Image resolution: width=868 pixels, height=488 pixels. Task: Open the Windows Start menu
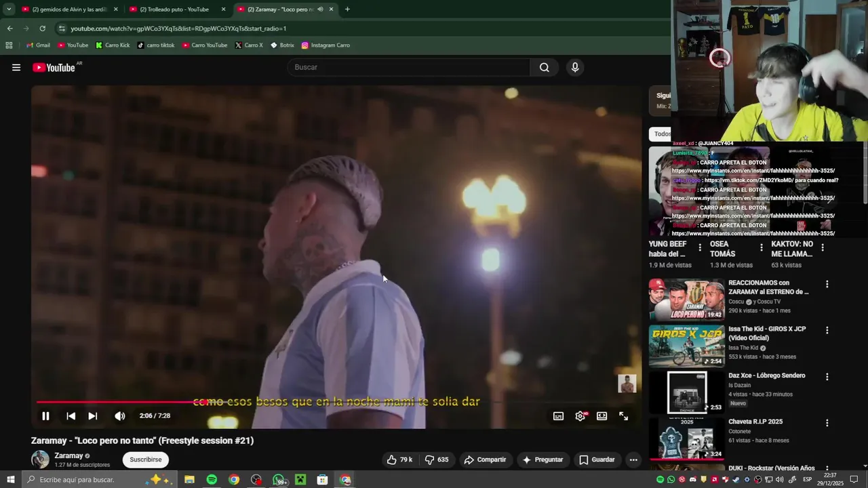(10, 480)
